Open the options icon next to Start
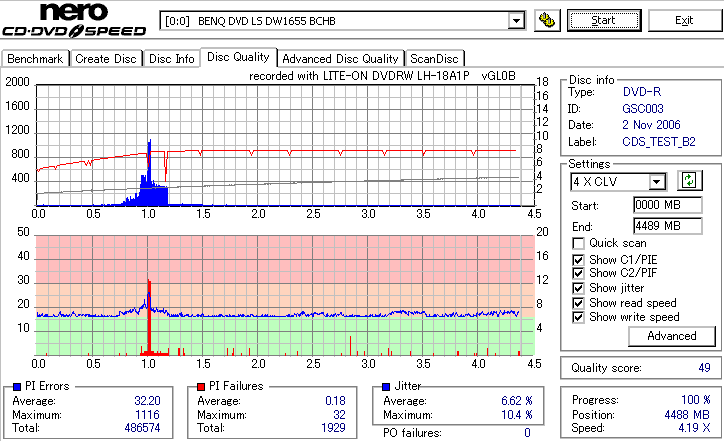724x441 pixels. (547, 20)
